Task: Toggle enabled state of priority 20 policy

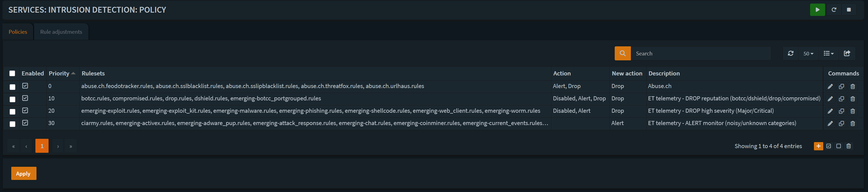Action: (25, 111)
